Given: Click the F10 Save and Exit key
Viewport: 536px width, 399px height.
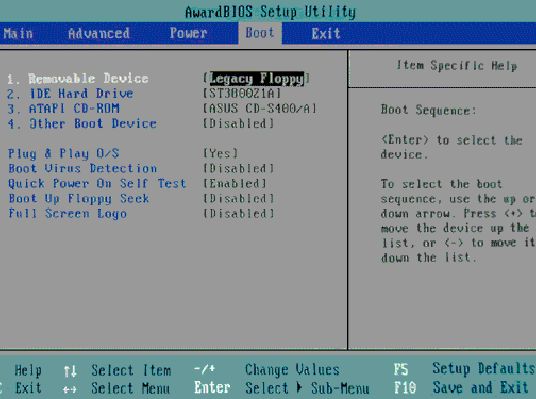Looking at the screenshot, I should coord(405,388).
